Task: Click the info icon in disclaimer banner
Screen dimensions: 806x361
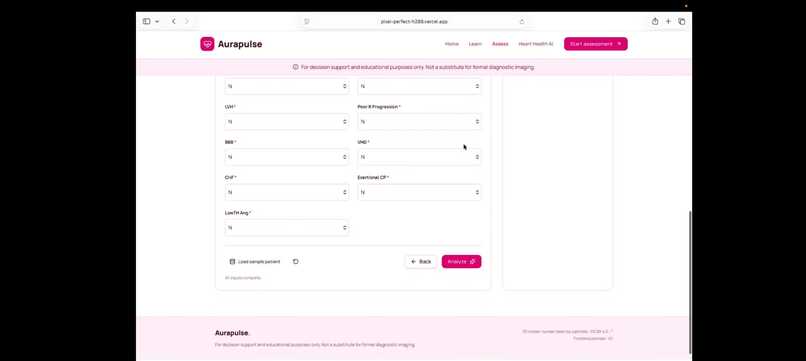Action: 296,67
